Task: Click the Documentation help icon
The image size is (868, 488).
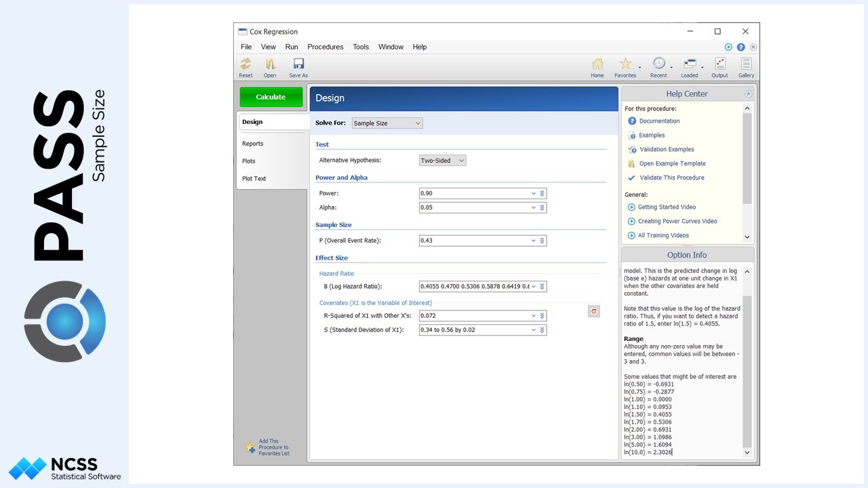Action: point(632,121)
